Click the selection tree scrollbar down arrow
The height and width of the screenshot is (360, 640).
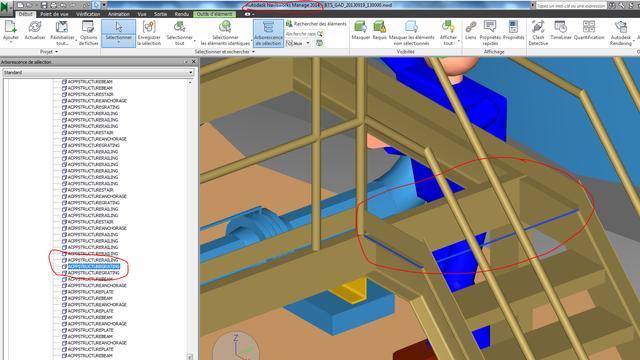click(x=190, y=357)
